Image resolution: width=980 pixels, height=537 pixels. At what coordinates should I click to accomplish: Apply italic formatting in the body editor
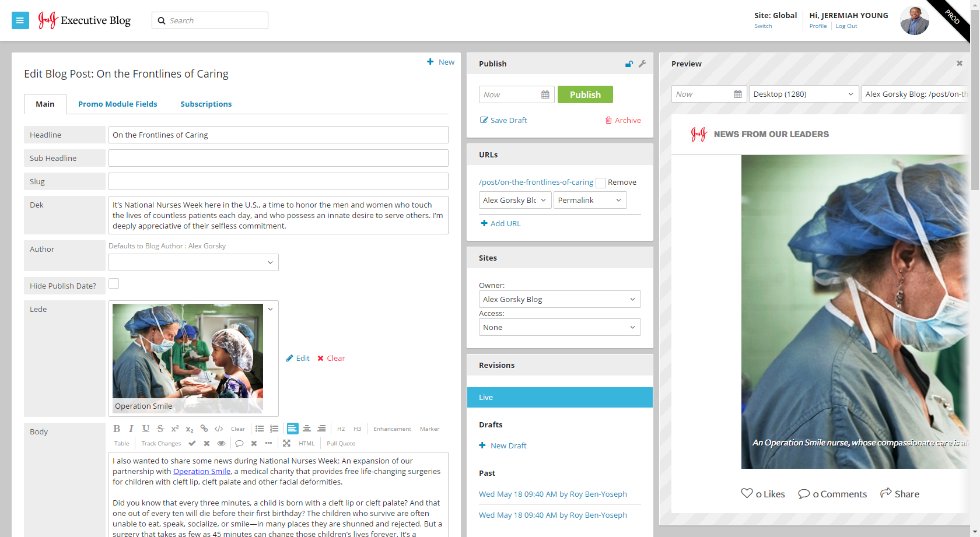(131, 429)
